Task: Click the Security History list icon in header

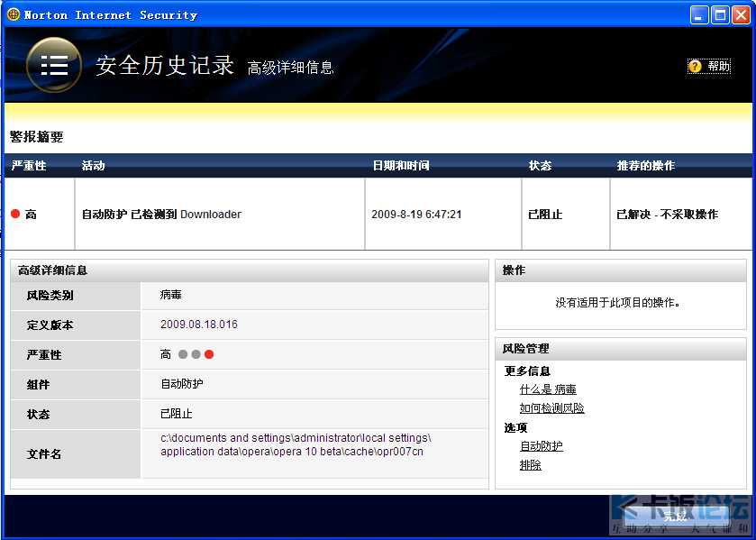Action: click(x=53, y=65)
